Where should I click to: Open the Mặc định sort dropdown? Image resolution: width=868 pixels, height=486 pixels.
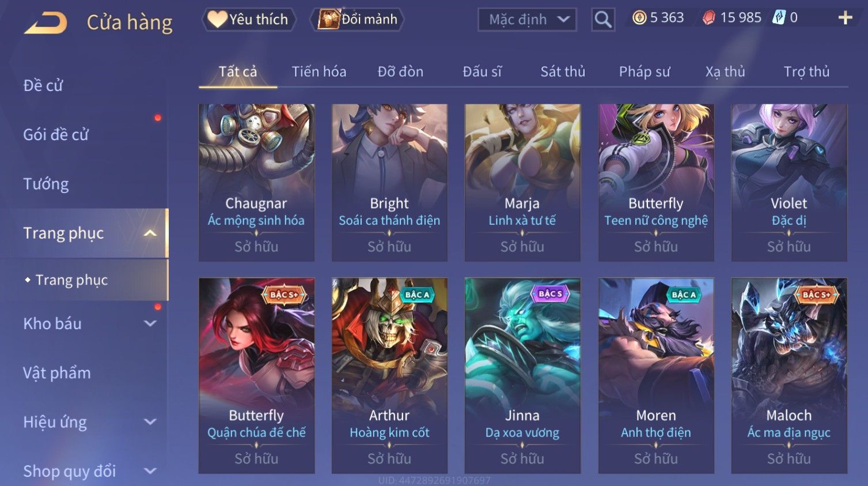pos(527,20)
